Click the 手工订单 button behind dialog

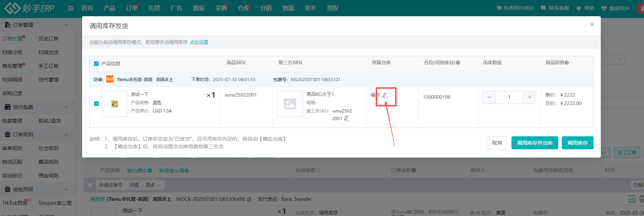(627, 153)
